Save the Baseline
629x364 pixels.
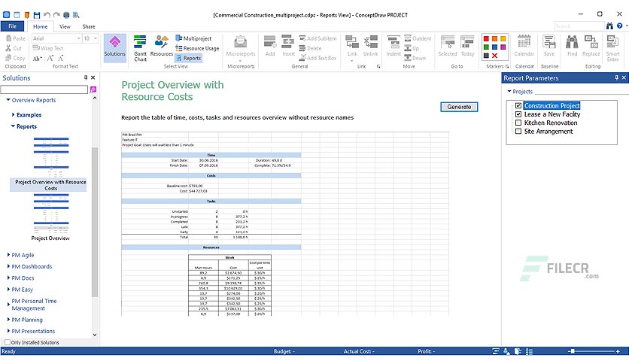point(549,46)
